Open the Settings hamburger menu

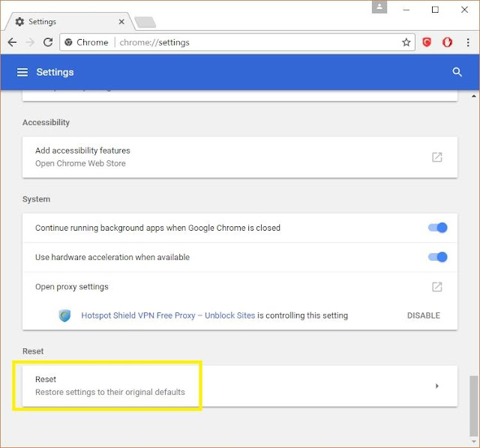click(22, 72)
